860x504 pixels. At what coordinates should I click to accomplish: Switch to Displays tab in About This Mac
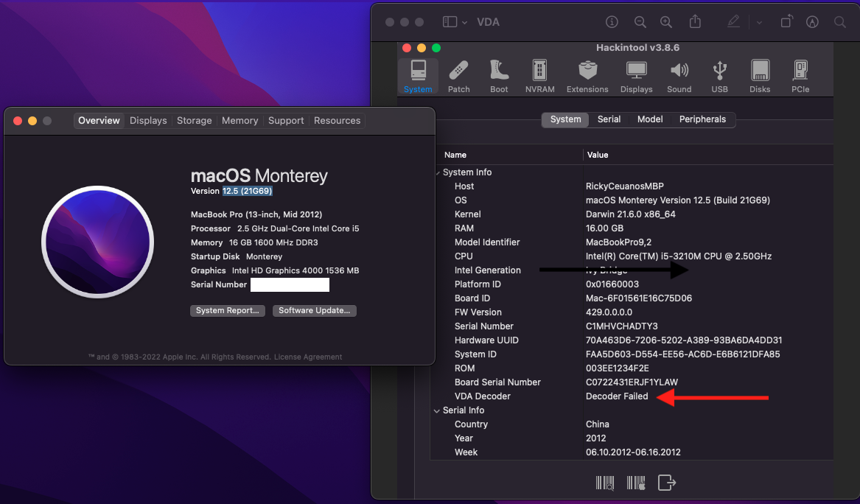(x=148, y=121)
